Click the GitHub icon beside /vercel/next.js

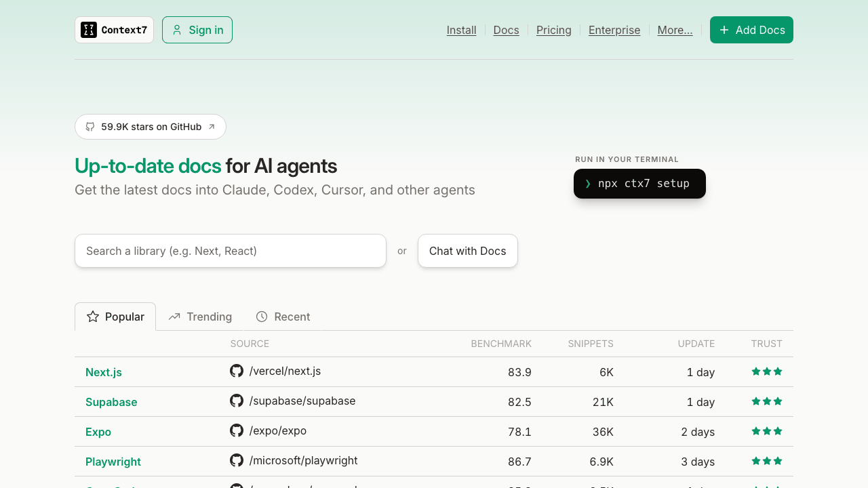tap(237, 371)
